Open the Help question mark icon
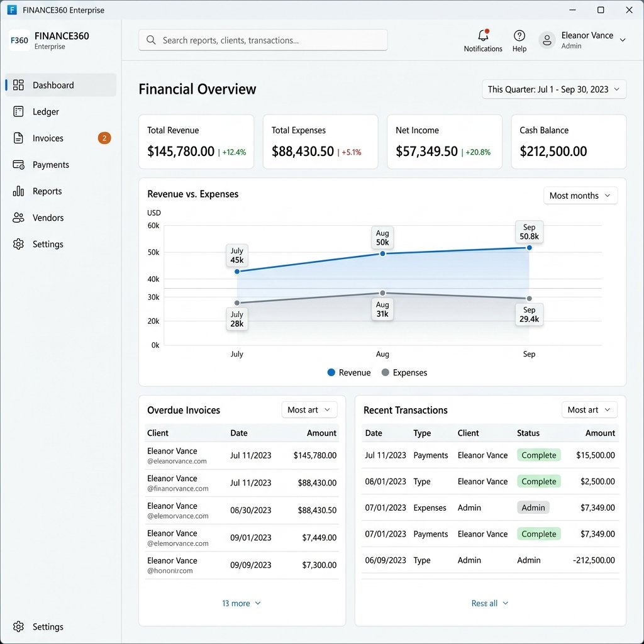Image resolution: width=644 pixels, height=644 pixels. point(519,36)
